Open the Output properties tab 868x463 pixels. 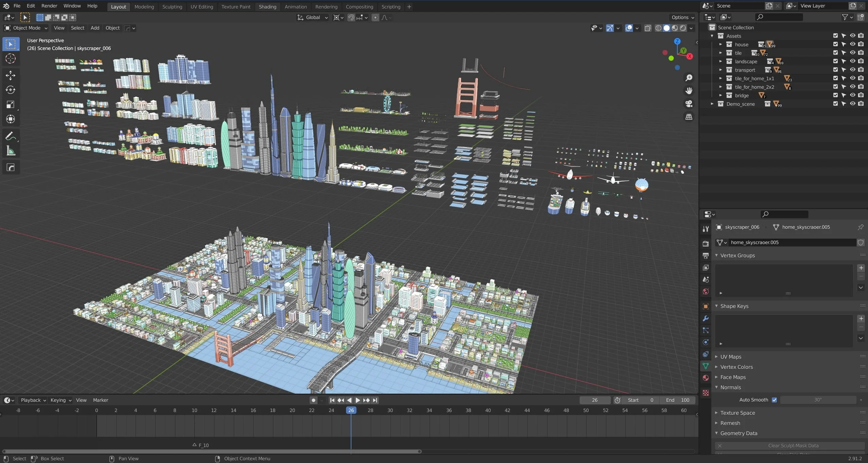click(706, 256)
